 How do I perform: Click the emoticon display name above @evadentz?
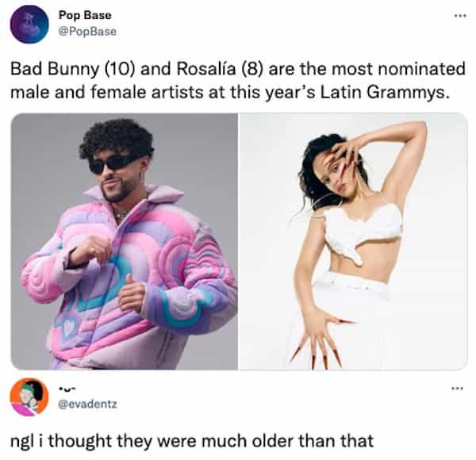coord(66,388)
